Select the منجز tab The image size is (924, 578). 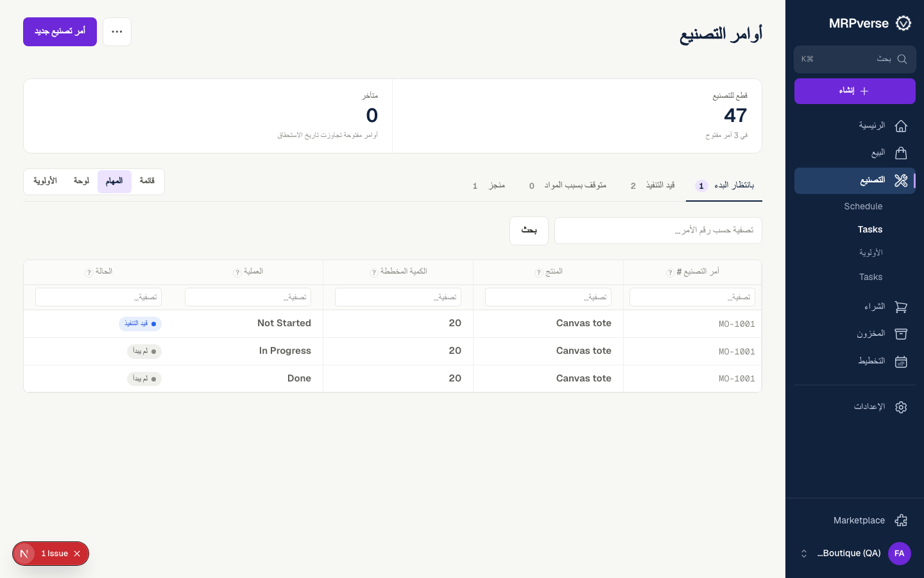pyautogui.click(x=489, y=186)
